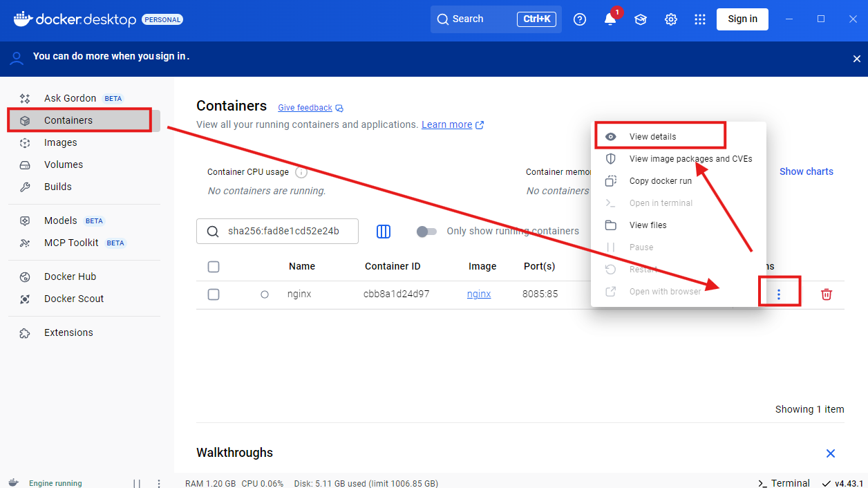Open the Learn more link

pyautogui.click(x=453, y=124)
